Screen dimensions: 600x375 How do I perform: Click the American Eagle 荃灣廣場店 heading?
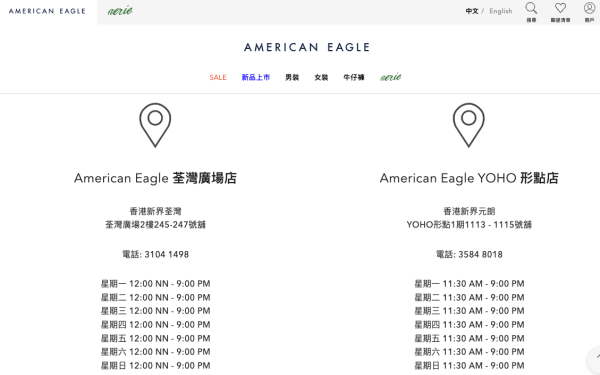pos(155,178)
